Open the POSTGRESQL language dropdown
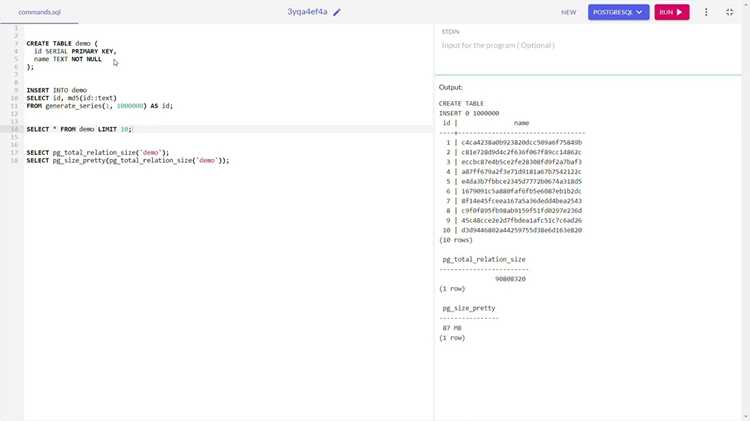This screenshot has height=421, width=750. click(618, 12)
